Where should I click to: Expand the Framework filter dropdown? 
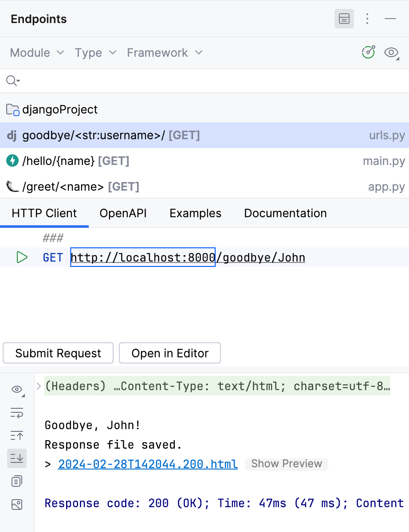point(165,53)
